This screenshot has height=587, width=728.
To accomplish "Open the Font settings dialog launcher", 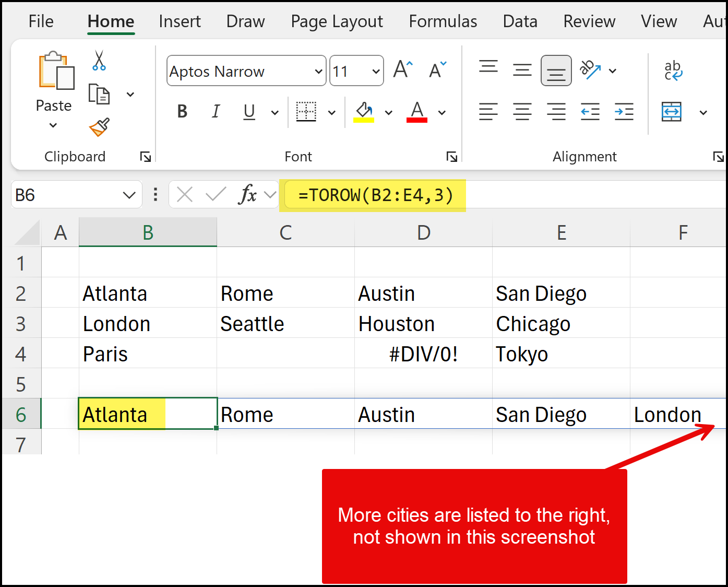I will point(452,156).
